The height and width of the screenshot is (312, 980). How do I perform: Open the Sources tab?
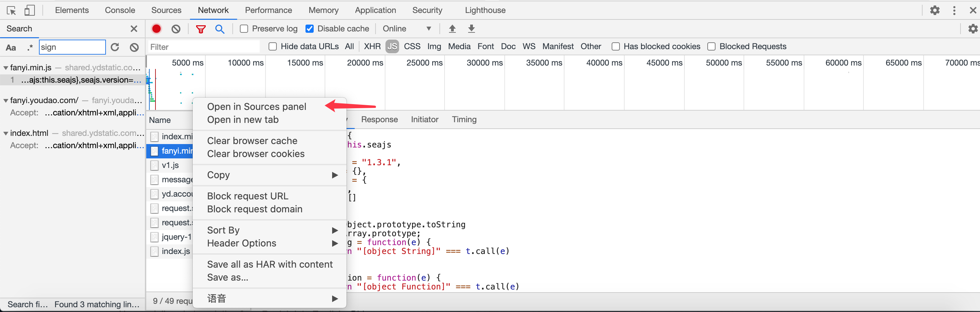166,10
